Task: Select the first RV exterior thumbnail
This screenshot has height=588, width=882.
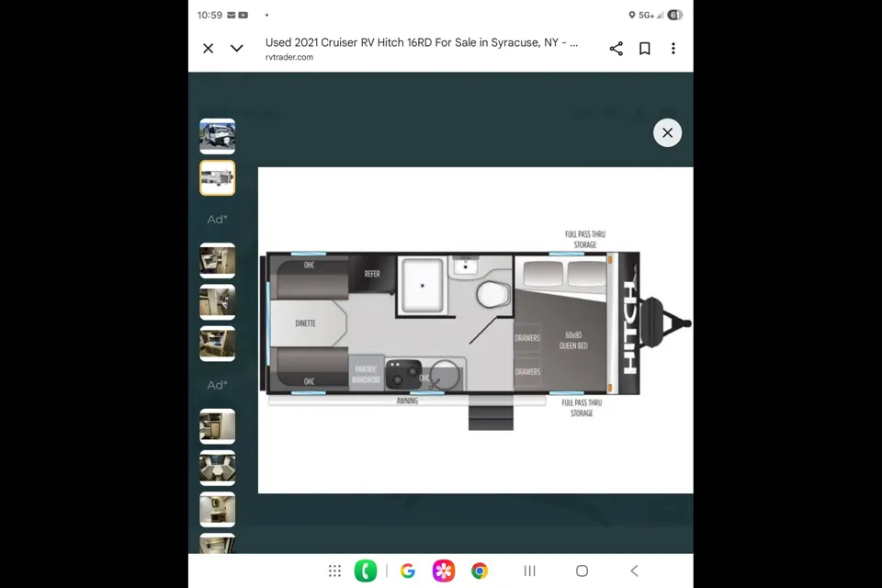Action: point(218,137)
